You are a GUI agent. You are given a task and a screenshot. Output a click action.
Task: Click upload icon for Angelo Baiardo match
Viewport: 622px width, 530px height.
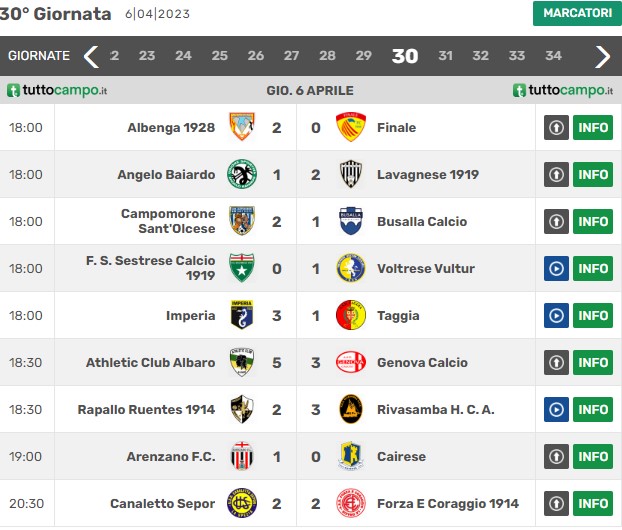[x=556, y=175]
